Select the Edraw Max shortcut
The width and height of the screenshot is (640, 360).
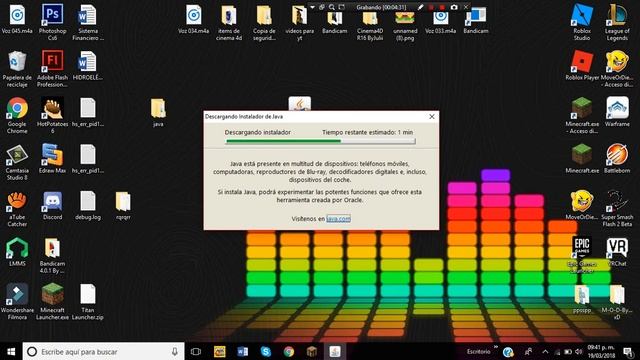click(x=52, y=158)
